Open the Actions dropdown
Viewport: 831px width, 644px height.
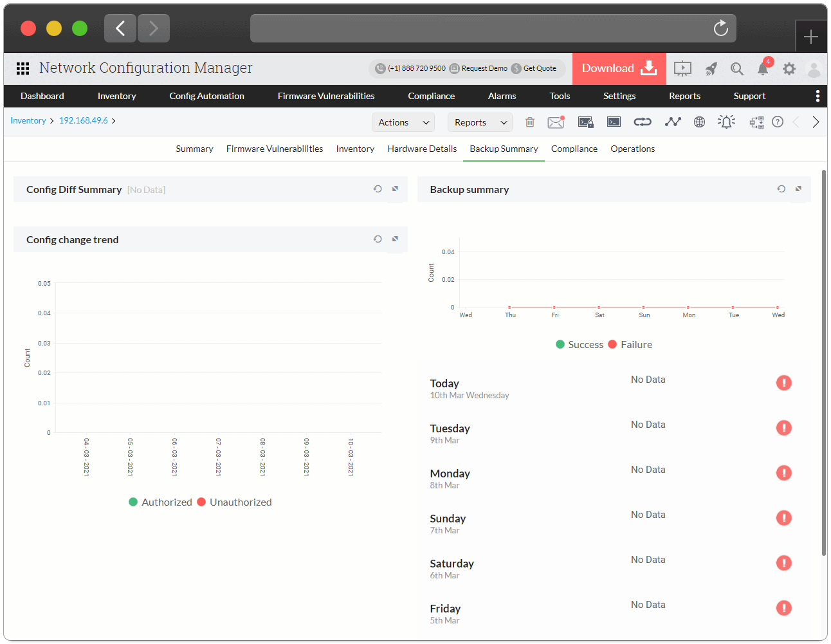[403, 122]
